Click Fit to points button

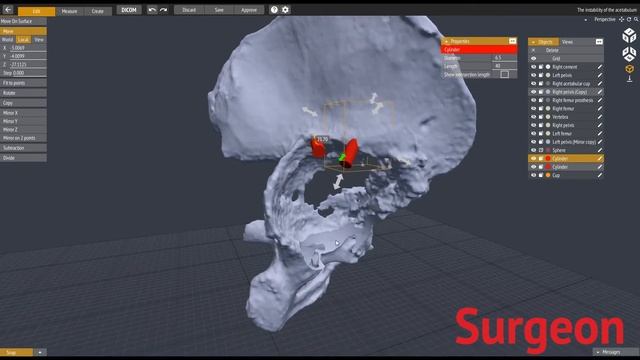[23, 83]
